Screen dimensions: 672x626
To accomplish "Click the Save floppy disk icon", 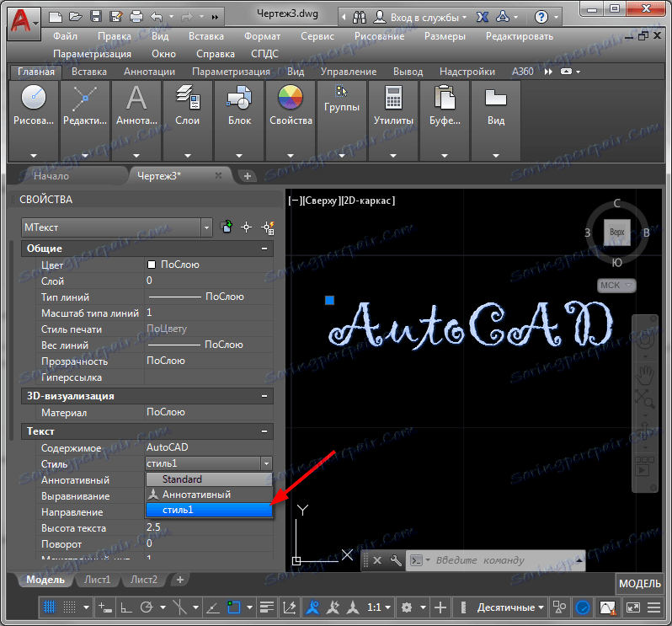I will pos(95,17).
